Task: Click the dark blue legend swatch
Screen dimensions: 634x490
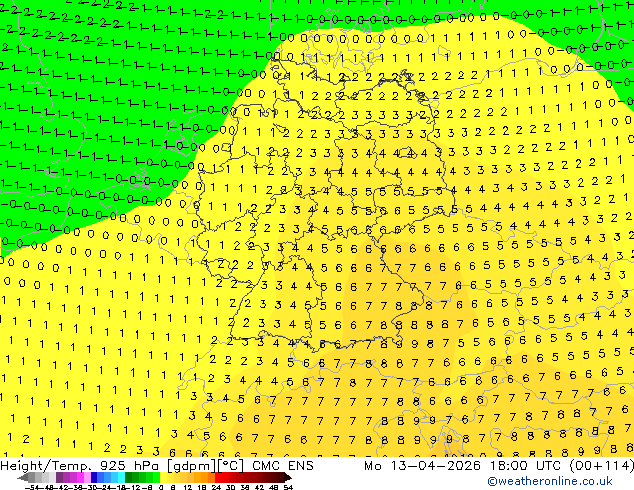Action: [94, 477]
